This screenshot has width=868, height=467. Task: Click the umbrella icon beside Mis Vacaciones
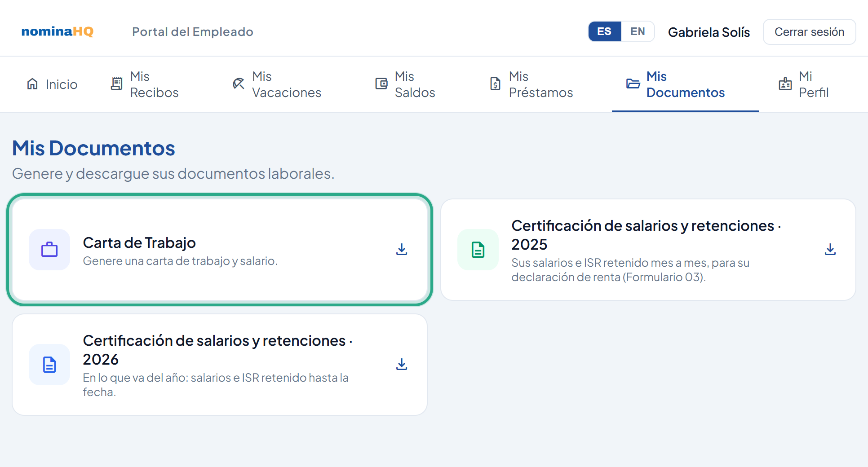point(239,84)
